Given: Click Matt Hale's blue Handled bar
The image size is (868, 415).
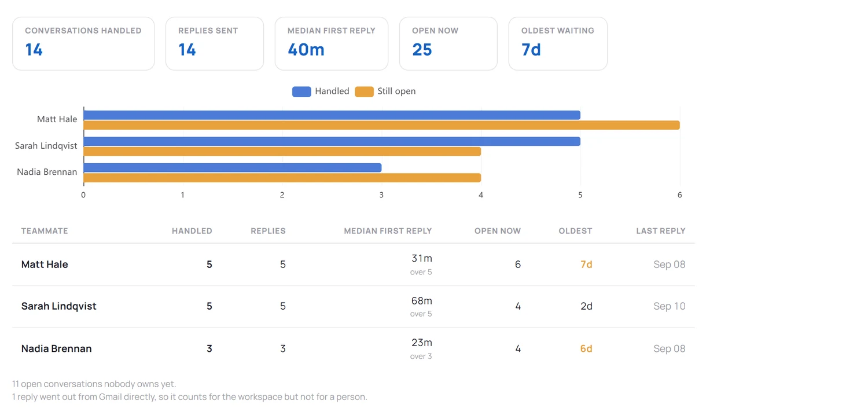Looking at the screenshot, I should click(332, 115).
